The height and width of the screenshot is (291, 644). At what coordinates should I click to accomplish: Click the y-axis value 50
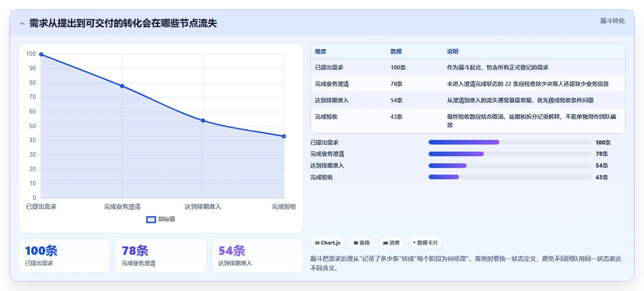32,126
